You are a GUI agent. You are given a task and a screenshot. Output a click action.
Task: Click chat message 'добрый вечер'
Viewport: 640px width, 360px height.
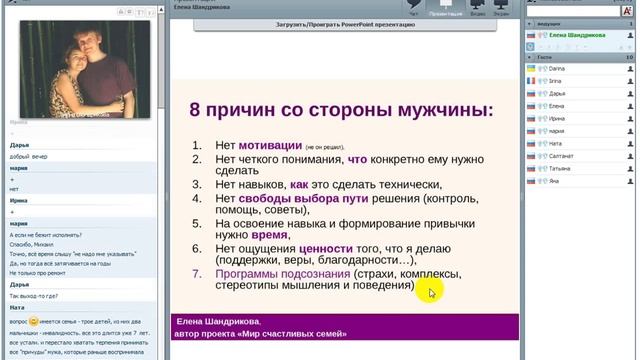29,157
